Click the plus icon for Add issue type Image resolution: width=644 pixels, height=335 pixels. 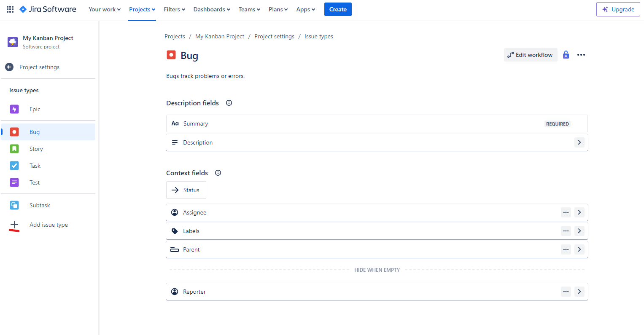click(14, 225)
